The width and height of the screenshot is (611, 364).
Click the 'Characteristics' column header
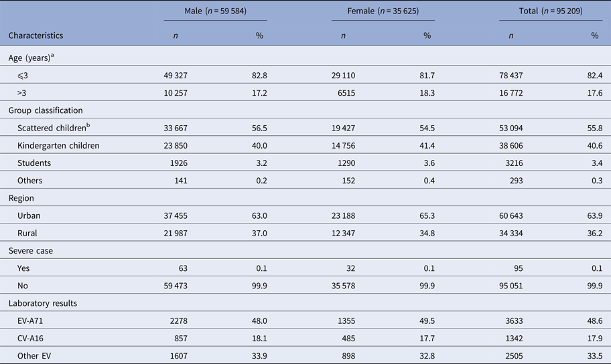pyautogui.click(x=36, y=35)
